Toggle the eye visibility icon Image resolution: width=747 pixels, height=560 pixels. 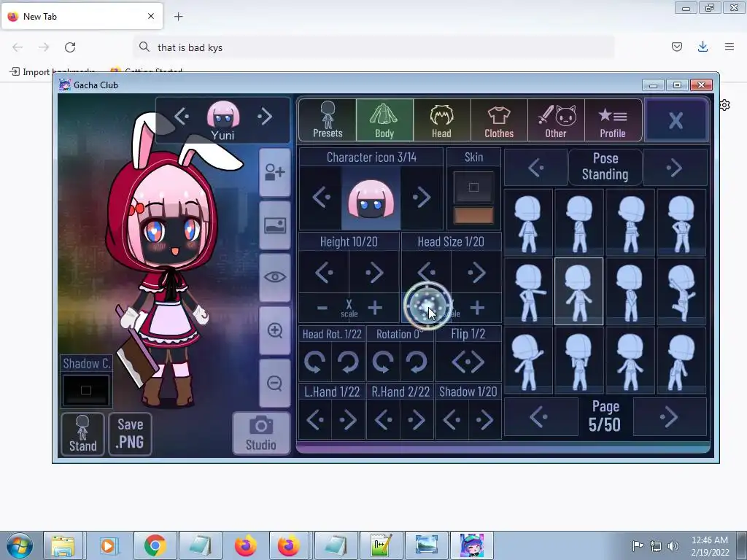[x=275, y=278]
